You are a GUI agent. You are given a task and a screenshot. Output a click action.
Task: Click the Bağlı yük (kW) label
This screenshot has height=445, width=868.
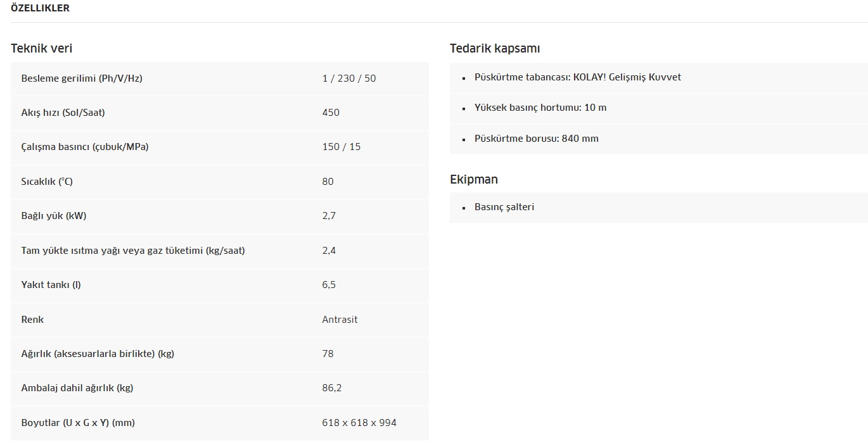(x=54, y=216)
